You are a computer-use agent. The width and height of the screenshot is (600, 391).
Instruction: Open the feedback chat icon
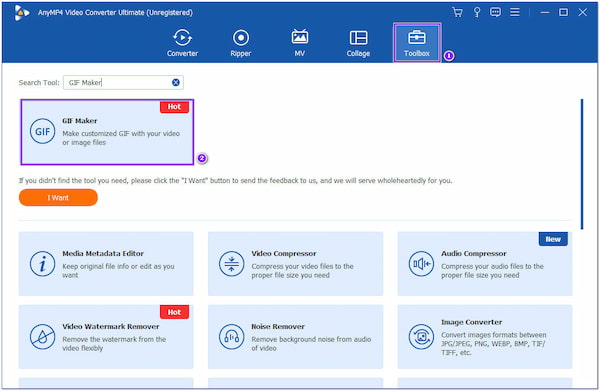point(495,12)
